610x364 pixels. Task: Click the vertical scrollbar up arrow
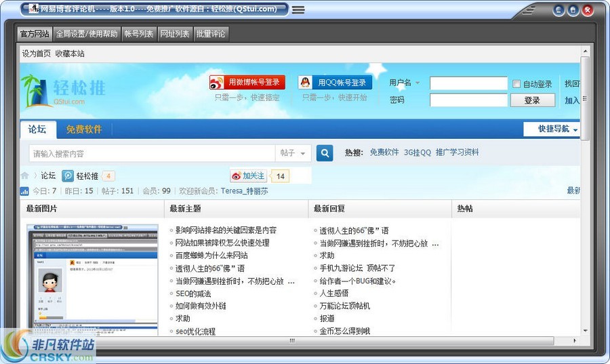point(585,51)
